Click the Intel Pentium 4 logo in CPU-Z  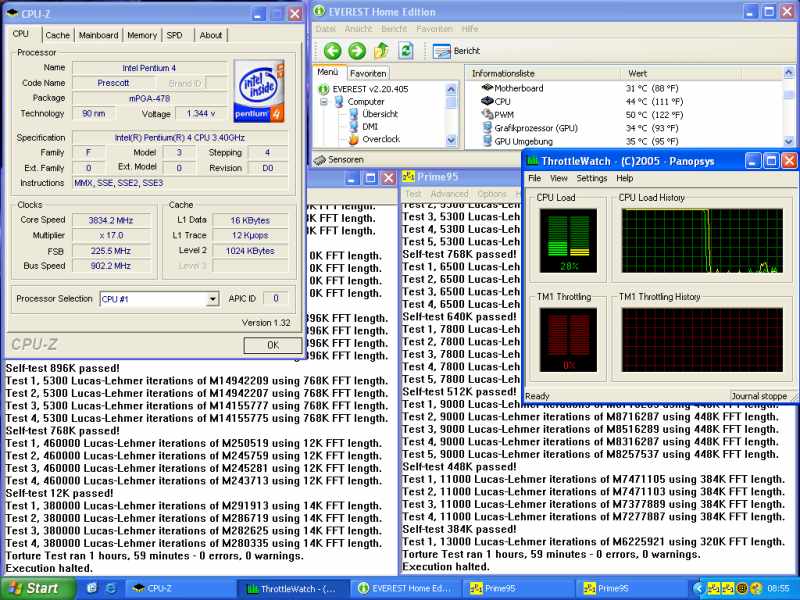click(259, 91)
